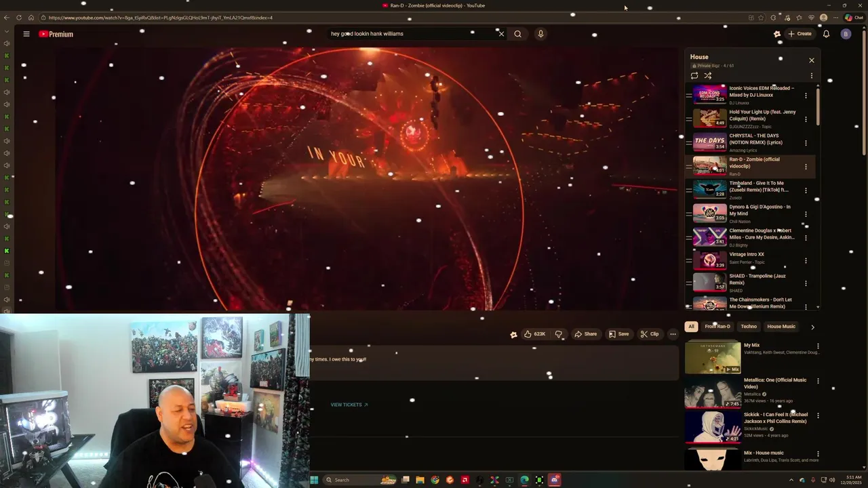Screen dimensions: 868x488
Task: Click Create button in YouTube header
Action: click(x=800, y=34)
